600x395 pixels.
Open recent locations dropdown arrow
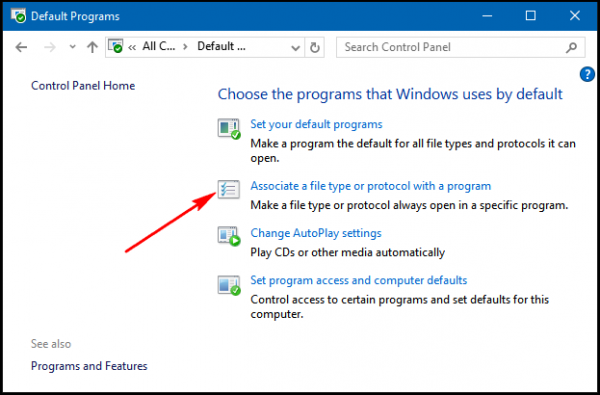(72, 47)
